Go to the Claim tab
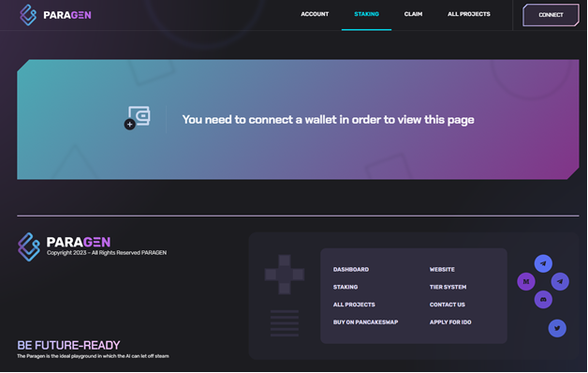This screenshot has height=373, width=588. pyautogui.click(x=413, y=14)
